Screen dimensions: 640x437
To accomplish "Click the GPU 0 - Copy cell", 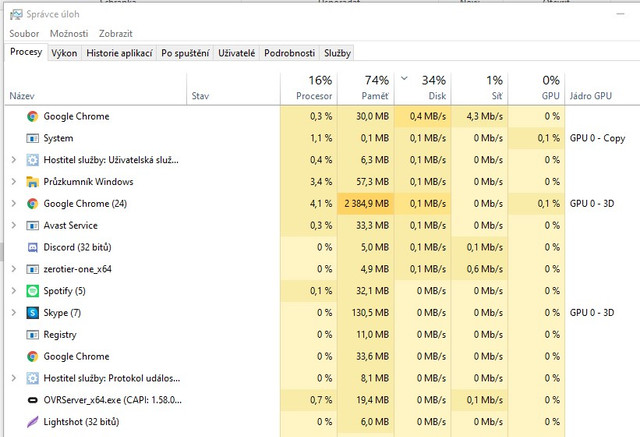I will (598, 138).
